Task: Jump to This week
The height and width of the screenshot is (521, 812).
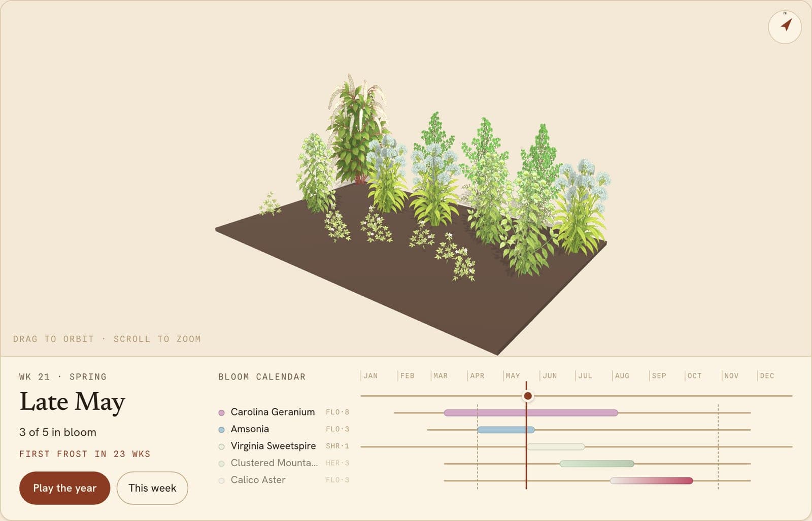Action: point(152,488)
